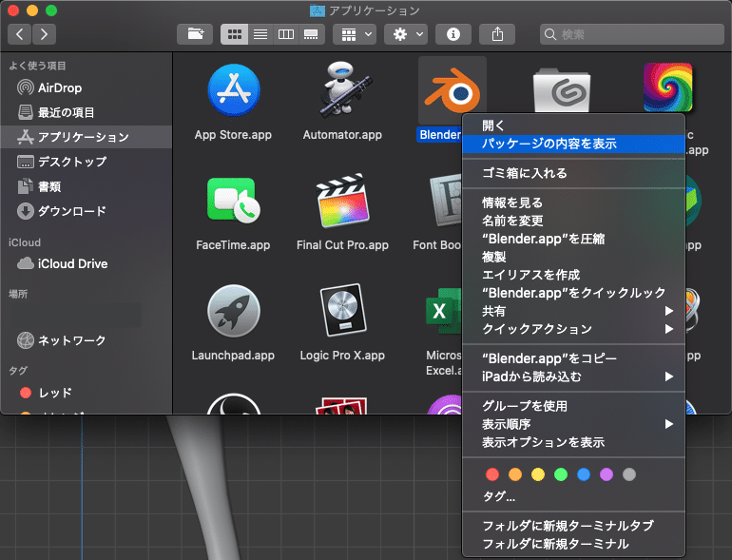Switch to list view
The height and width of the screenshot is (560, 732).
[x=260, y=34]
